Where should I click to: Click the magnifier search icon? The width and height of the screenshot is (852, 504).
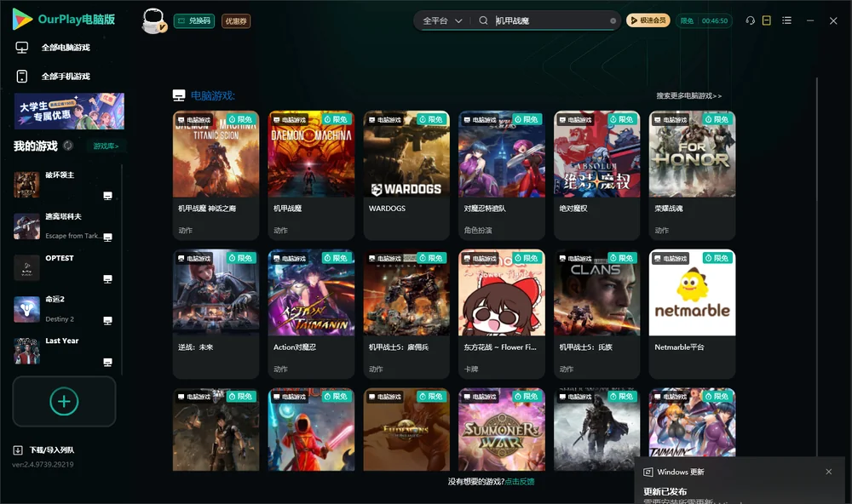[x=483, y=20]
